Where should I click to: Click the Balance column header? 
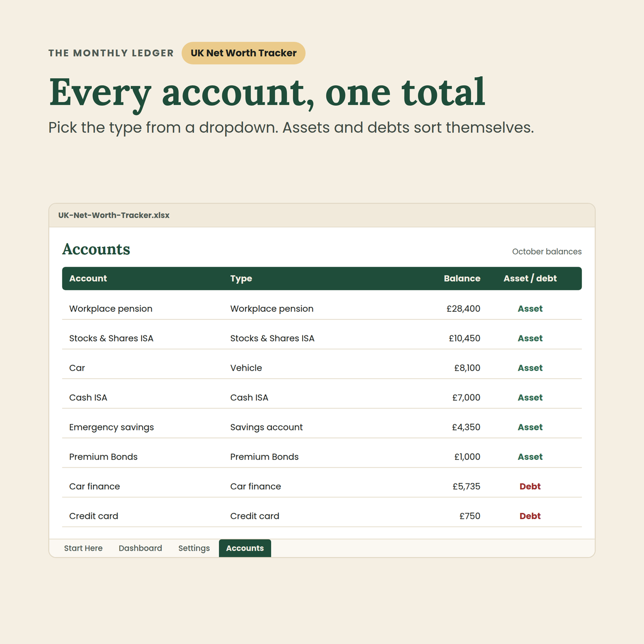tap(462, 279)
